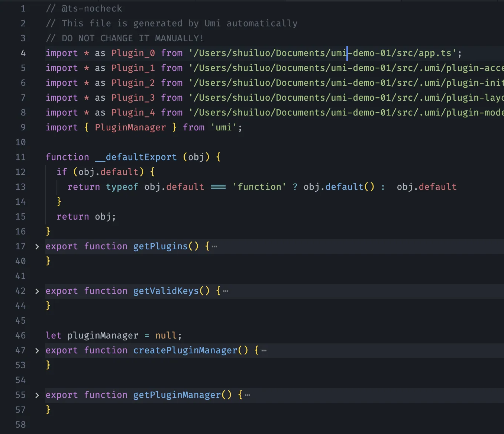
Task: Click the getPluginManager function name
Action: pyautogui.click(x=177, y=395)
